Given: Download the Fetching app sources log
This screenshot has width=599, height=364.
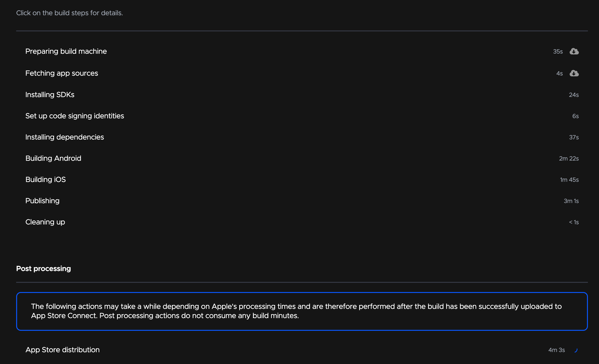Looking at the screenshot, I should (x=574, y=73).
